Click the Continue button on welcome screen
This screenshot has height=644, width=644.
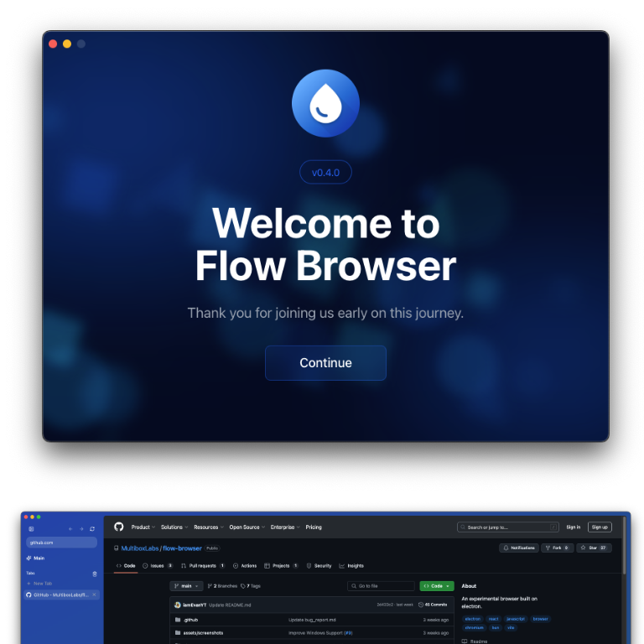[325, 362]
